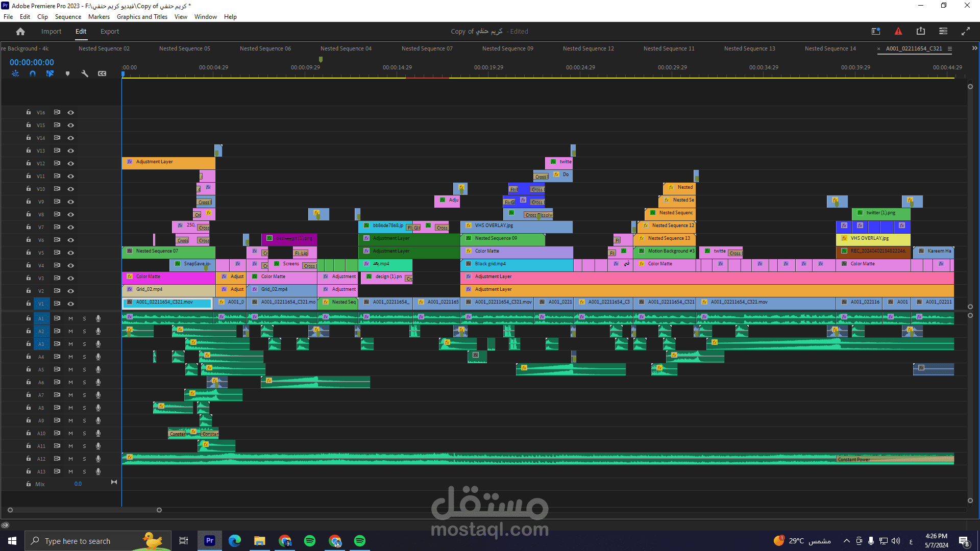
Task: Click the blue playhead timecode field
Action: [32, 62]
